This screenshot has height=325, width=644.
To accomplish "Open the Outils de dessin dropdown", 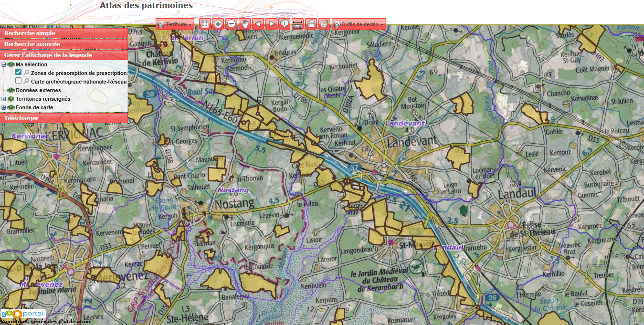I will click(359, 24).
